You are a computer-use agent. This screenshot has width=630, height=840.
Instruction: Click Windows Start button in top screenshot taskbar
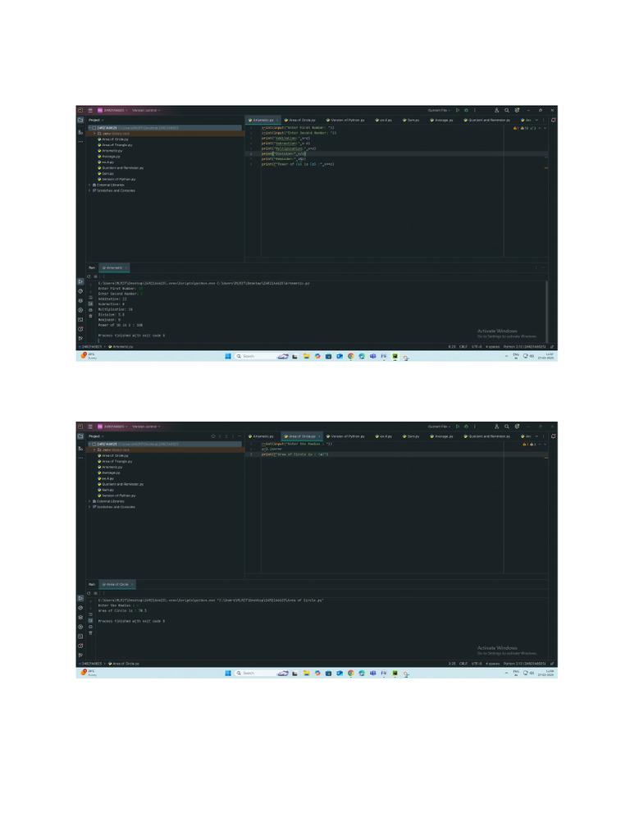pos(228,356)
